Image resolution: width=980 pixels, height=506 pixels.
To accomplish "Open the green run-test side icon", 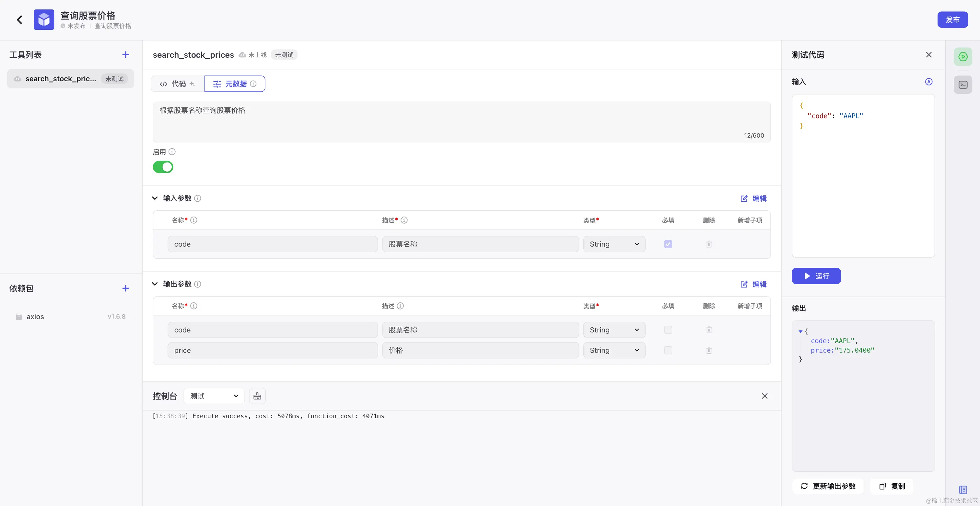I will coord(963,57).
